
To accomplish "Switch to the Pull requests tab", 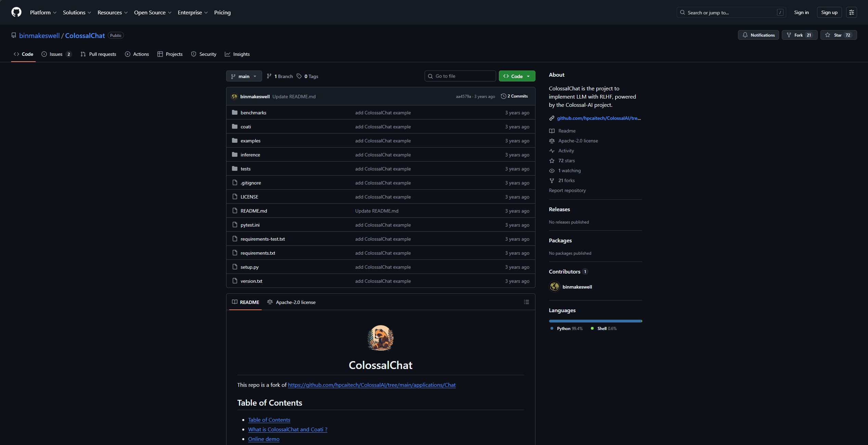I will coord(99,54).
